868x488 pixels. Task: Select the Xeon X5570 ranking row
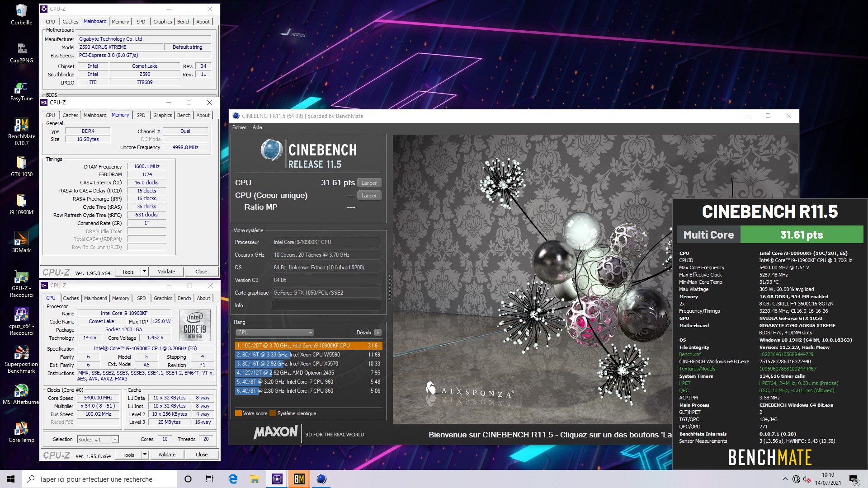(309, 364)
